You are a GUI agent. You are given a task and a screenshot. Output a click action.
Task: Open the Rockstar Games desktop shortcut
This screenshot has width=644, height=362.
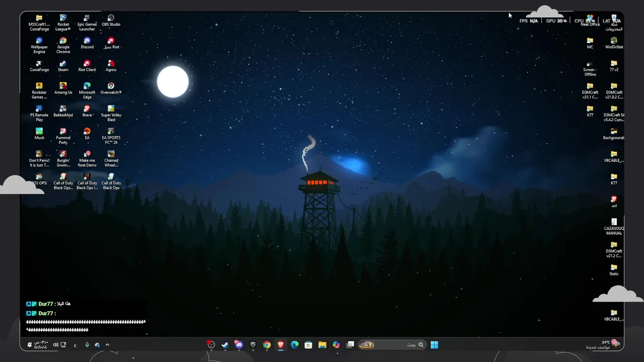point(39,90)
